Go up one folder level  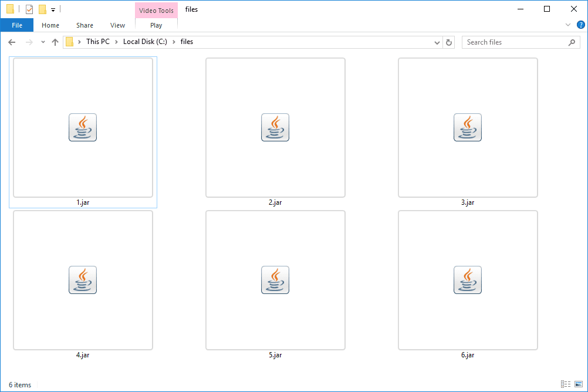pos(55,42)
